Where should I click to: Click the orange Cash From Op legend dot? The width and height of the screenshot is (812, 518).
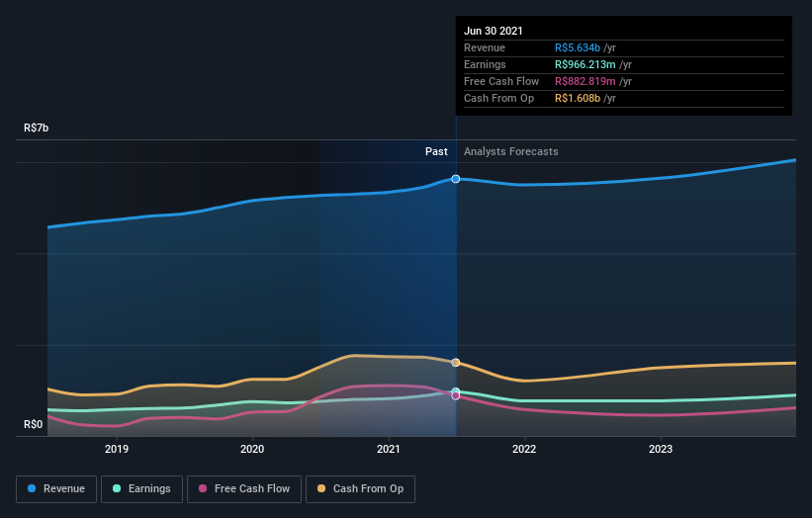click(321, 488)
